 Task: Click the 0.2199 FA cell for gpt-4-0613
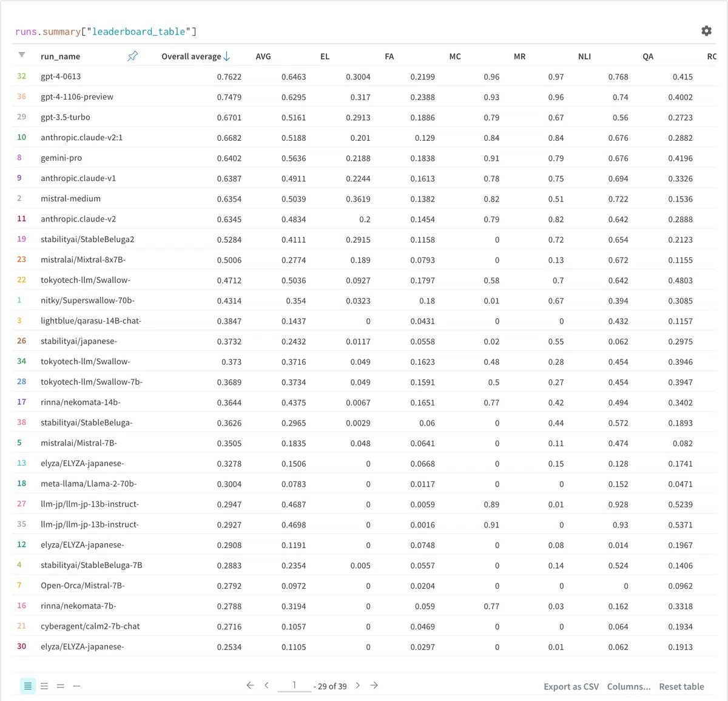422,77
